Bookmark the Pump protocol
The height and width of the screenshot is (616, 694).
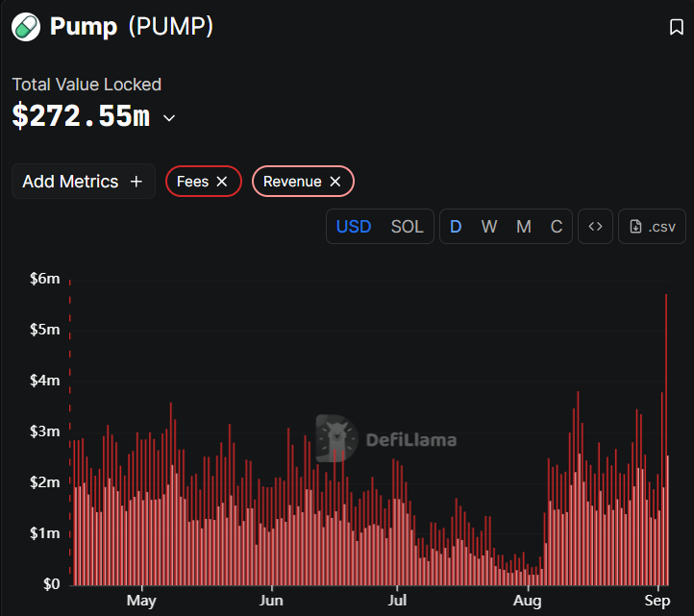pos(677,27)
